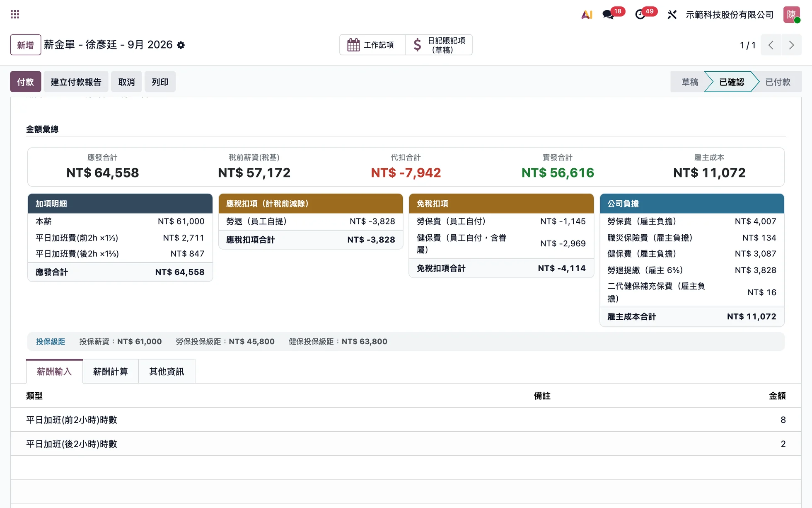Open the AI assistant icon

point(586,15)
